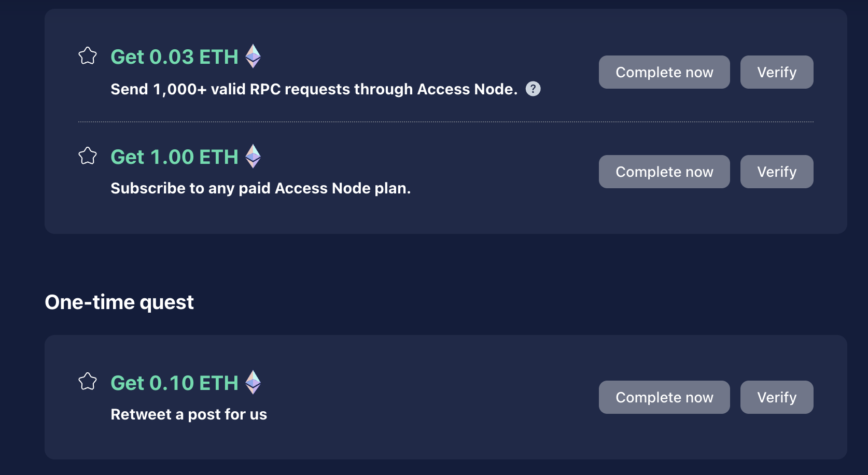The width and height of the screenshot is (868, 475).
Task: Select the Get 0.03 ETH reward title
Action: coord(175,57)
